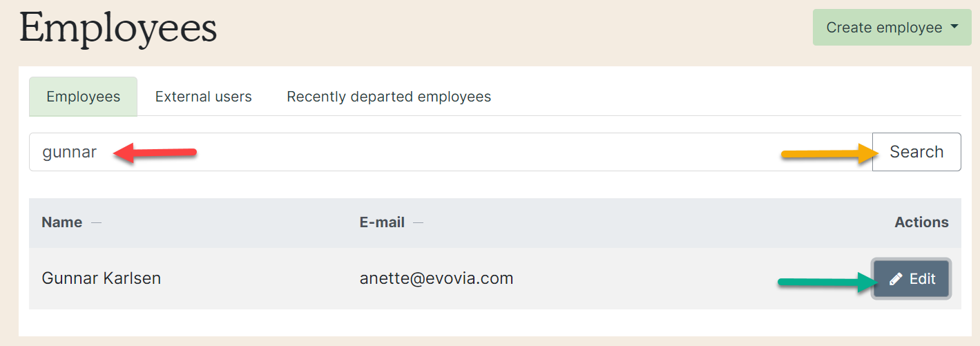Click the anette@evovia.com email address
980x346 pixels.
[x=436, y=278]
